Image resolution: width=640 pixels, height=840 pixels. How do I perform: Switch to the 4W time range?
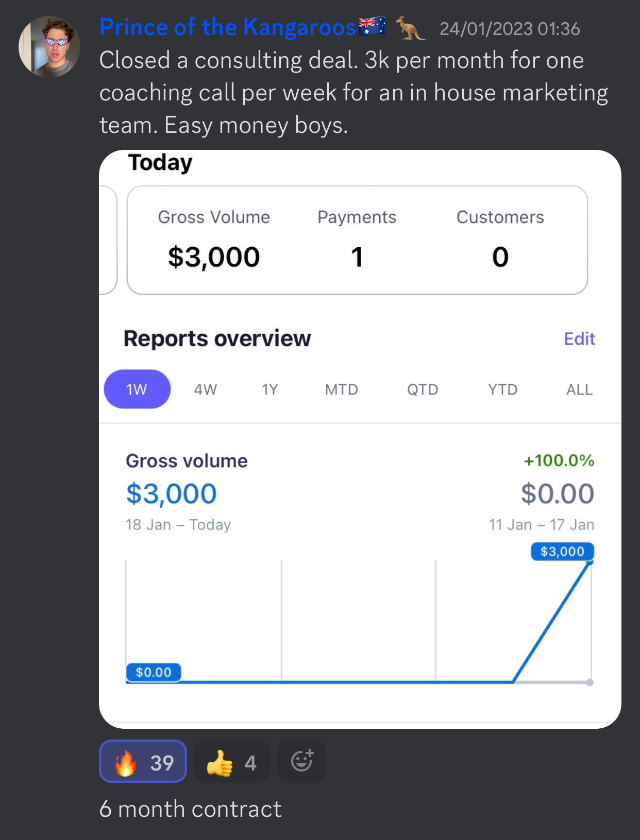[x=205, y=389]
